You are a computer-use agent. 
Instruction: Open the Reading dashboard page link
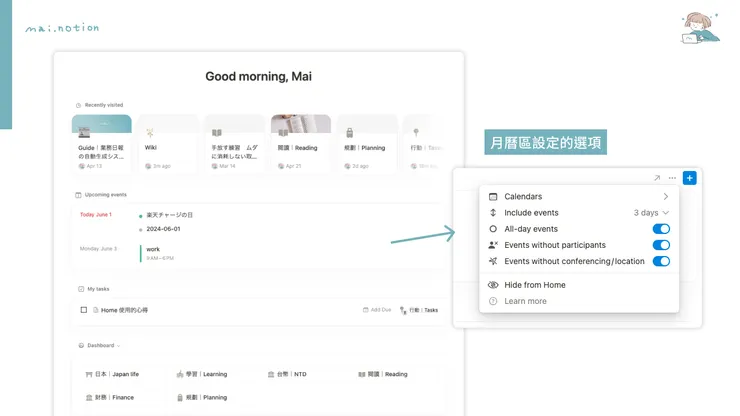coord(383,374)
